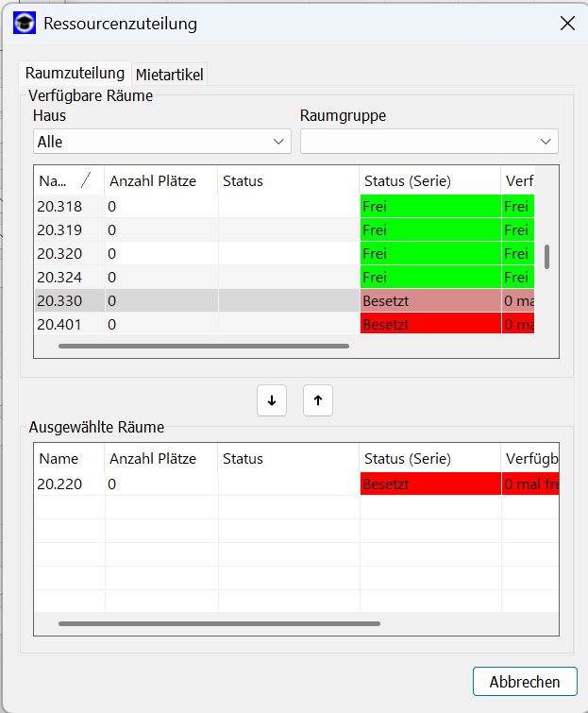588x713 pixels.
Task: Click the up arrow to remove room
Action: point(318,400)
